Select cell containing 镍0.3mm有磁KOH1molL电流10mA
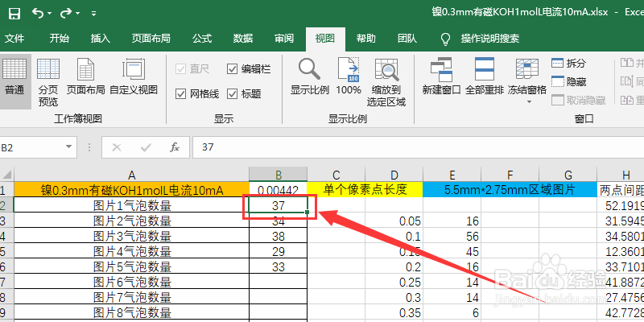The height and width of the screenshot is (322, 644). [131, 190]
